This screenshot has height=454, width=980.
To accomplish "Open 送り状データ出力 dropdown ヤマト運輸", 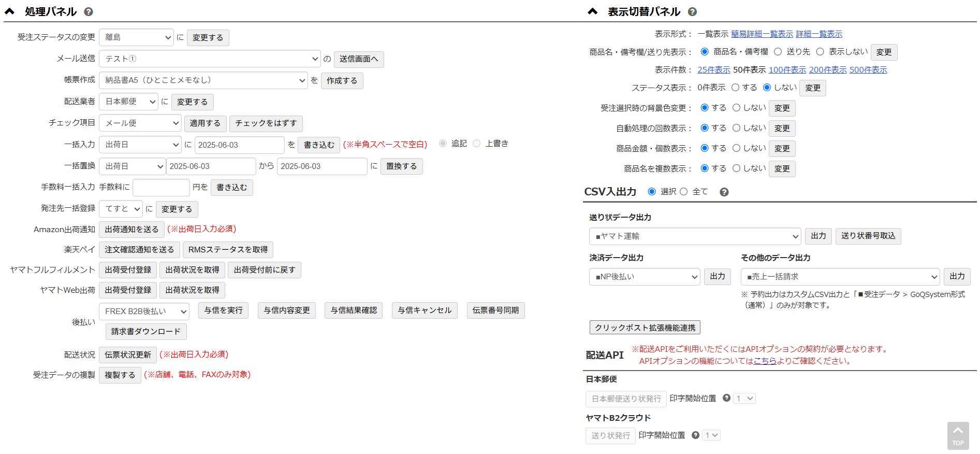I will [695, 236].
